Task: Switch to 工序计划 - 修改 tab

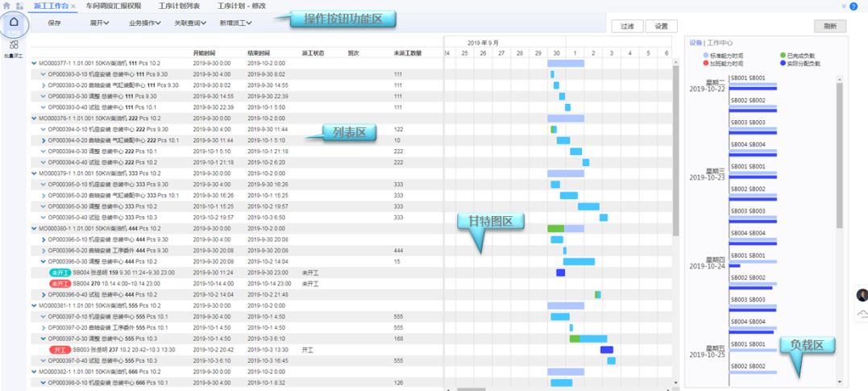Action: (x=241, y=6)
